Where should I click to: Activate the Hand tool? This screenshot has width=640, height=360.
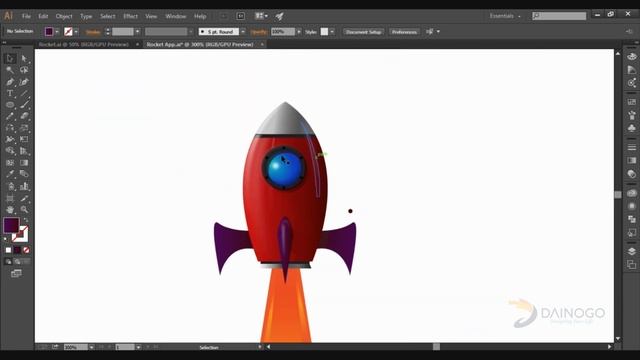pyautogui.click(x=10, y=209)
